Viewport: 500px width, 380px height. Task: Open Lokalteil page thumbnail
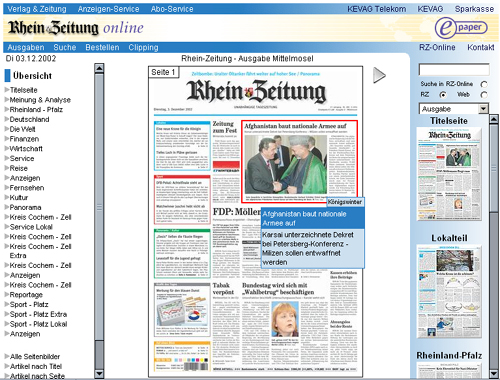point(449,292)
